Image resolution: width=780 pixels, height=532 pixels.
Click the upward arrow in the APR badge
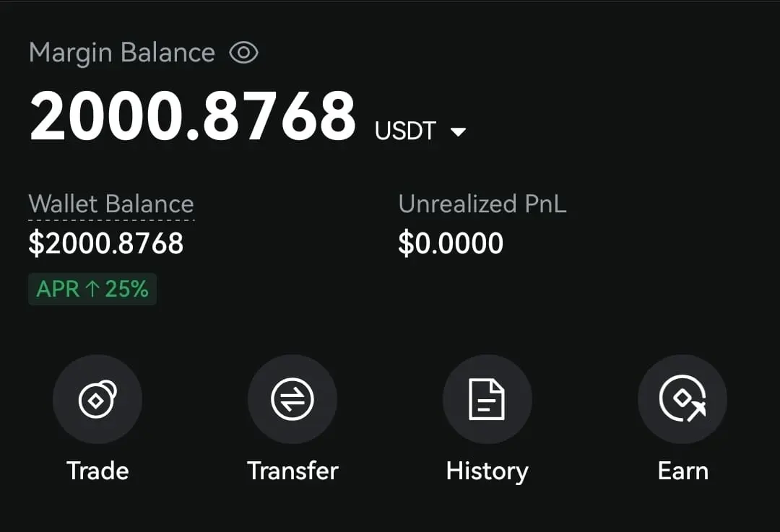point(92,289)
